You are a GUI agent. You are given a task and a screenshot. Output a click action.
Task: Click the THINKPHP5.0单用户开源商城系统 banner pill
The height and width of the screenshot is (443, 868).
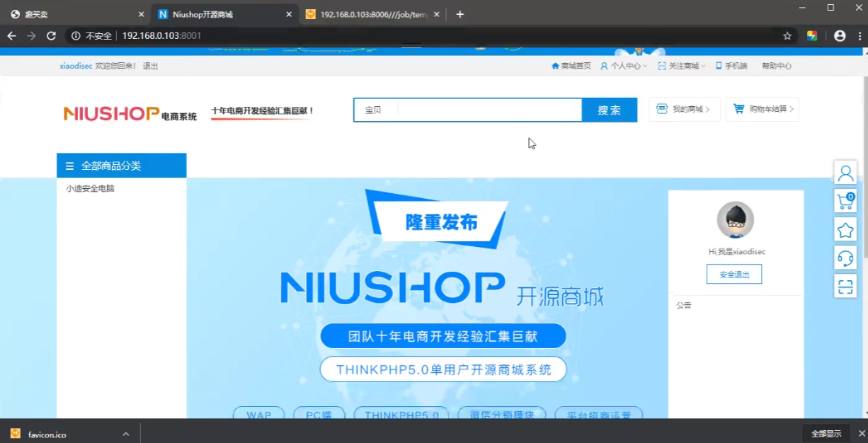coord(443,369)
